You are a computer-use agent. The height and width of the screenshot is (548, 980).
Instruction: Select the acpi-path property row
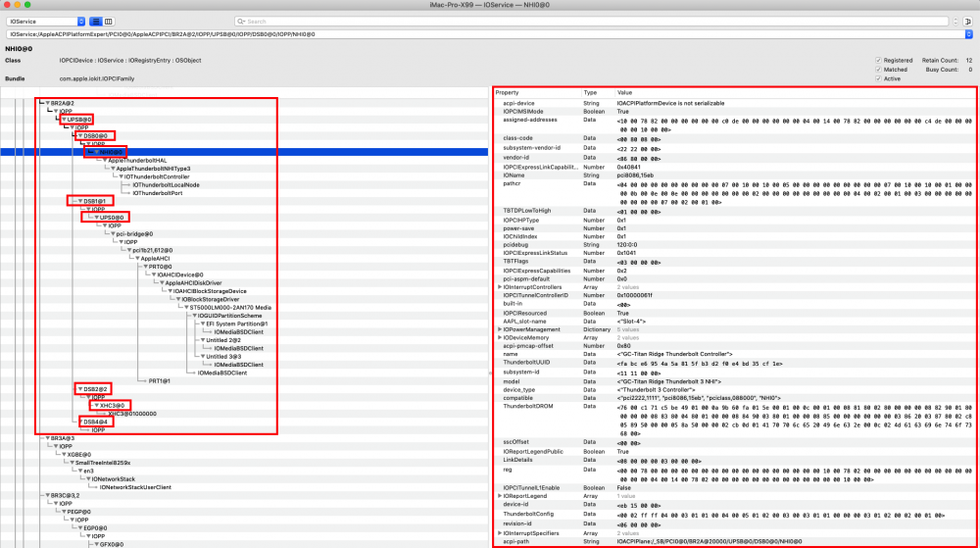pos(734,542)
